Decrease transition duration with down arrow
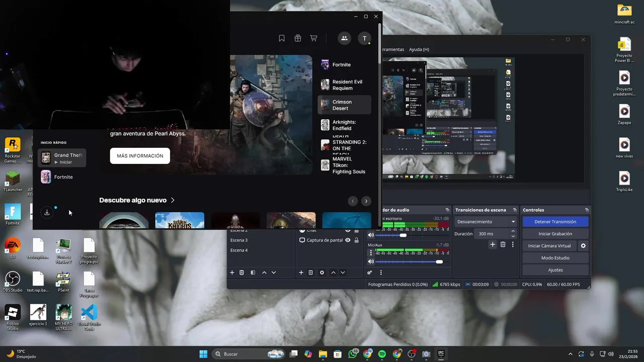The width and height of the screenshot is (644, 362). click(513, 236)
